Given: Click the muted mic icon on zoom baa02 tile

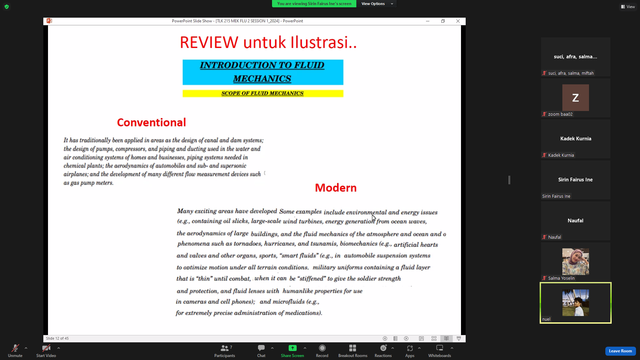Looking at the screenshot, I should click(x=544, y=114).
